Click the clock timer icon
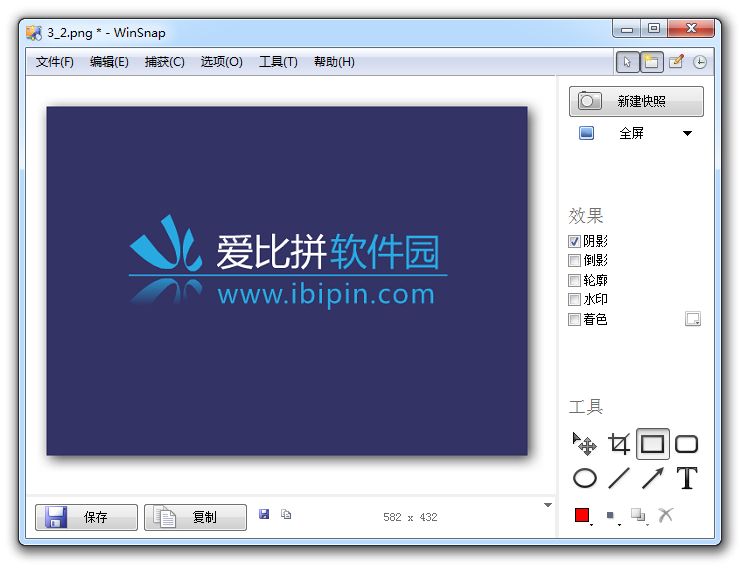This screenshot has height=569, width=740. pos(700,62)
